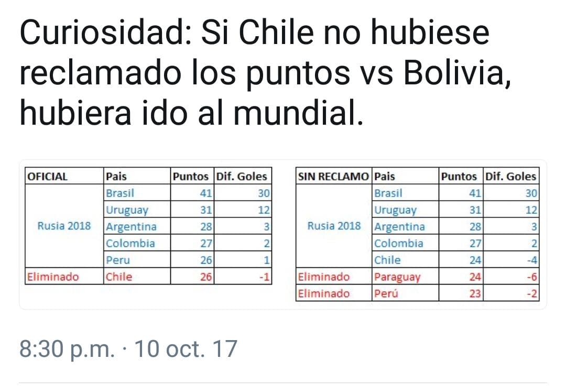Click Eliminado label in the OFICIAL table
Screen dimensions: 566x392
[x=53, y=277]
